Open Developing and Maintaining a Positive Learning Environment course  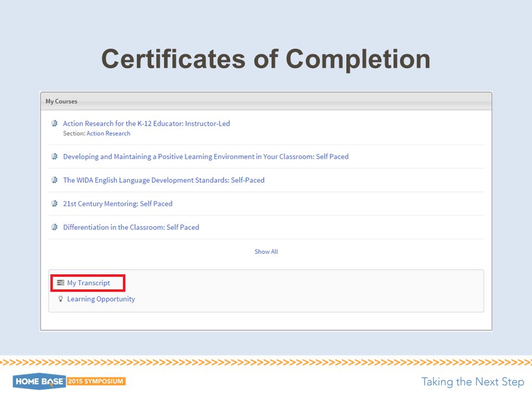coord(206,156)
